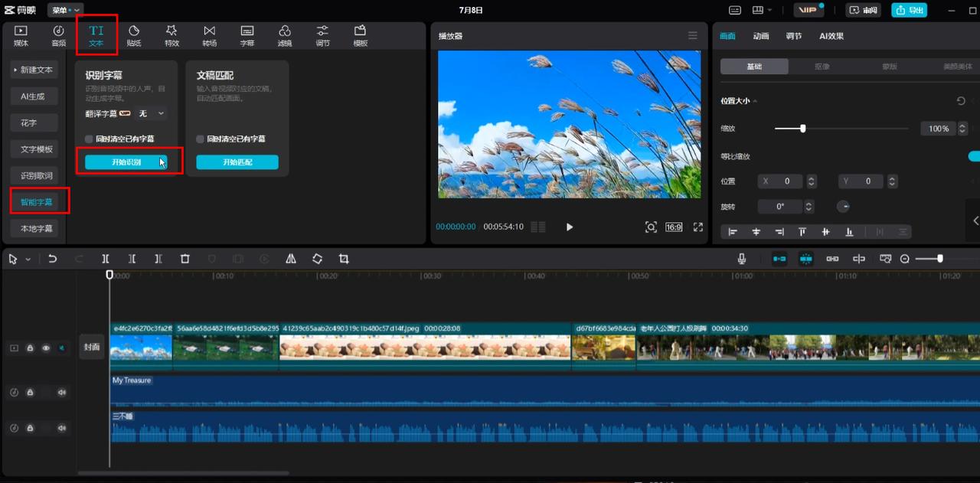Click the 导出 export button

point(909,10)
